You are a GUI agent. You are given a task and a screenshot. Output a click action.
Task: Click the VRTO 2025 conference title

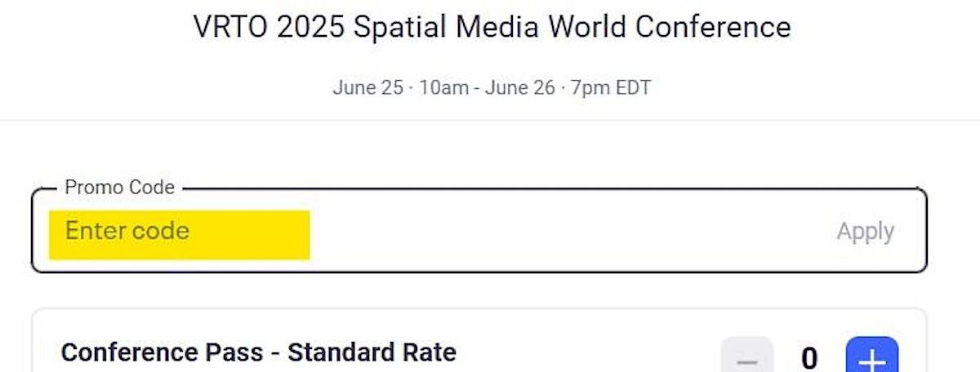492,27
